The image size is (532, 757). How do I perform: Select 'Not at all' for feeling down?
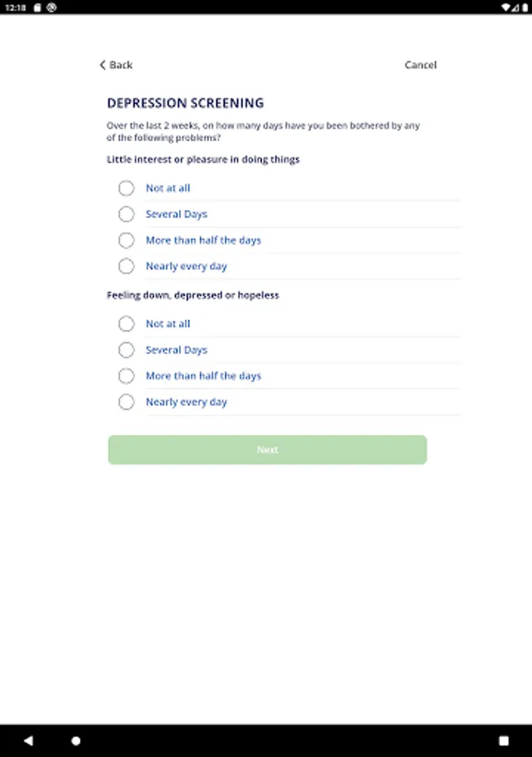click(x=126, y=324)
